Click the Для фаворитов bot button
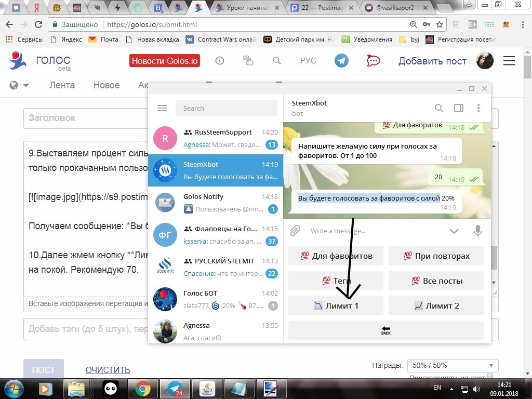The height and width of the screenshot is (399, 532). [336, 256]
